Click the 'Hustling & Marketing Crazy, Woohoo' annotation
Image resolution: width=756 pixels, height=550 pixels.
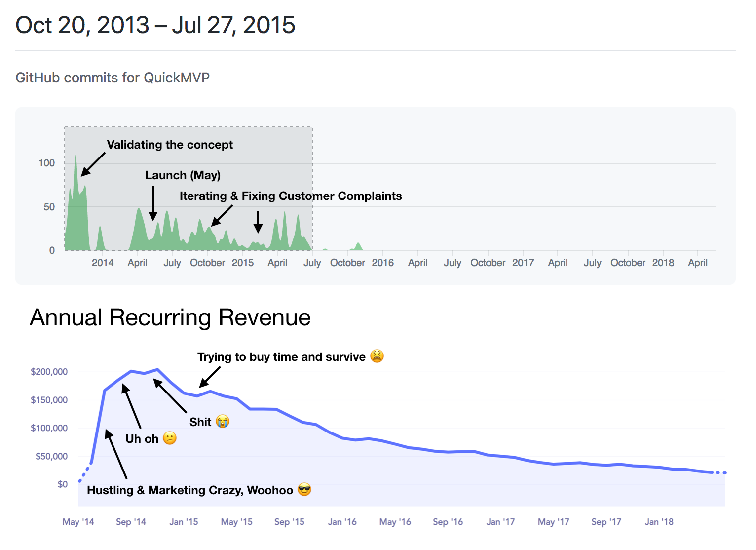190,490
